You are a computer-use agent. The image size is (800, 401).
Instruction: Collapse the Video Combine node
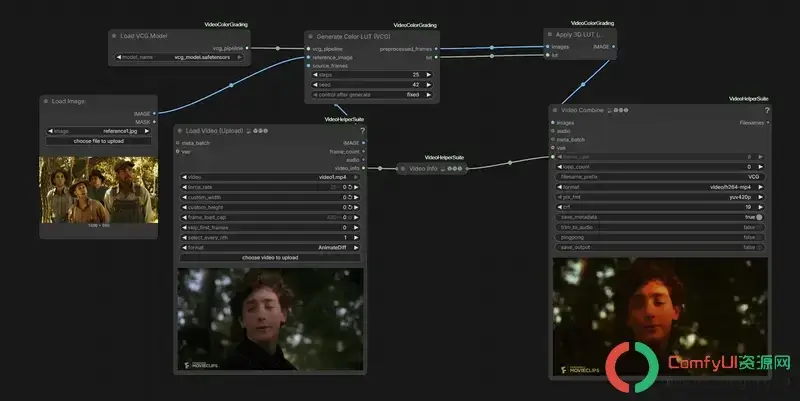[555, 110]
